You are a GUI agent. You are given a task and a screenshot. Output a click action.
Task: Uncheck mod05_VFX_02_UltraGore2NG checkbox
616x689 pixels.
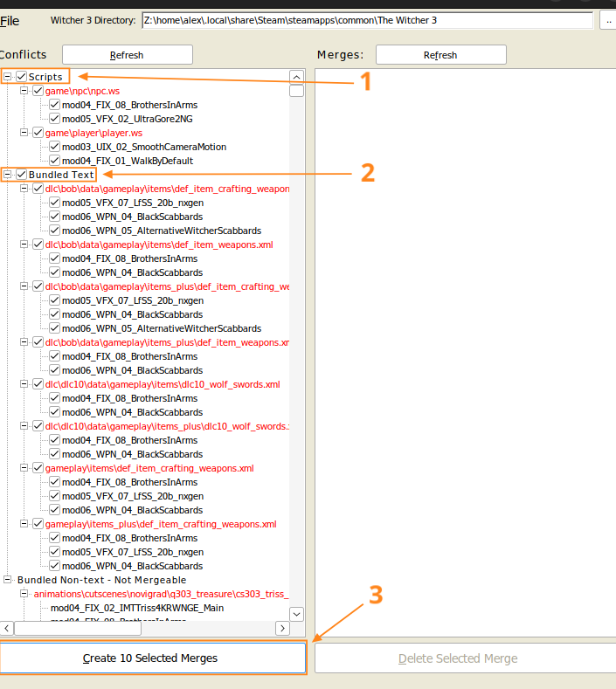[x=54, y=119]
